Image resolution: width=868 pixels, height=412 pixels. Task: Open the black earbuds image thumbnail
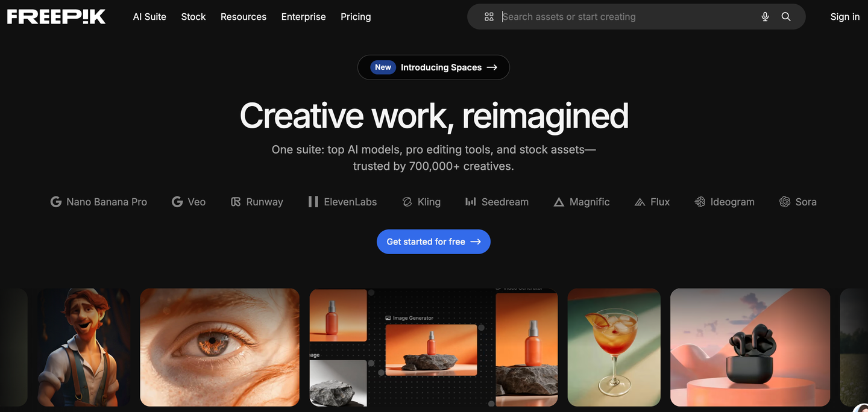point(750,348)
